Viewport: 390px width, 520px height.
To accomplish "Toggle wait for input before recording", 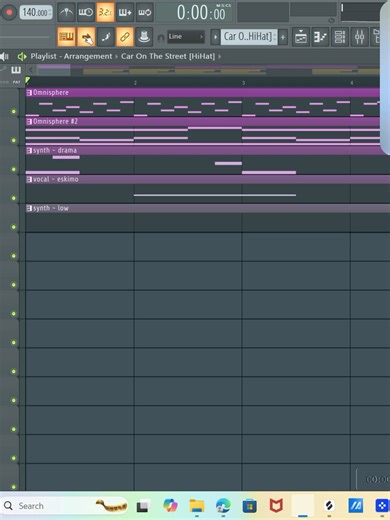I will pyautogui.click(x=86, y=12).
